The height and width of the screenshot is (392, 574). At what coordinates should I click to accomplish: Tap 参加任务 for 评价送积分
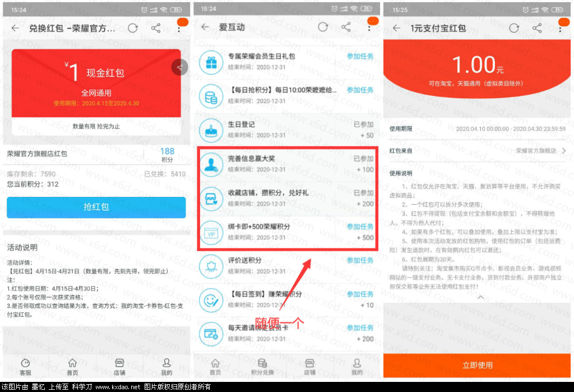(360, 260)
